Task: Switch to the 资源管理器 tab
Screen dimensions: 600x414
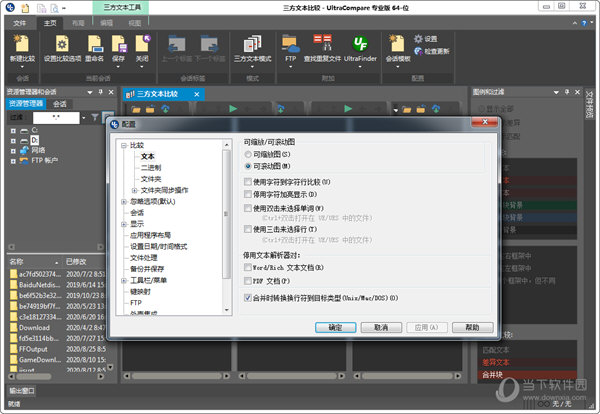Action: pos(26,104)
